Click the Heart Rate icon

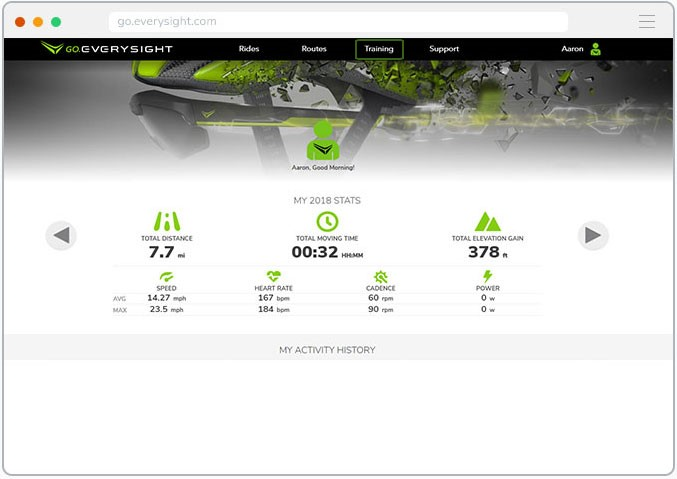pos(273,276)
